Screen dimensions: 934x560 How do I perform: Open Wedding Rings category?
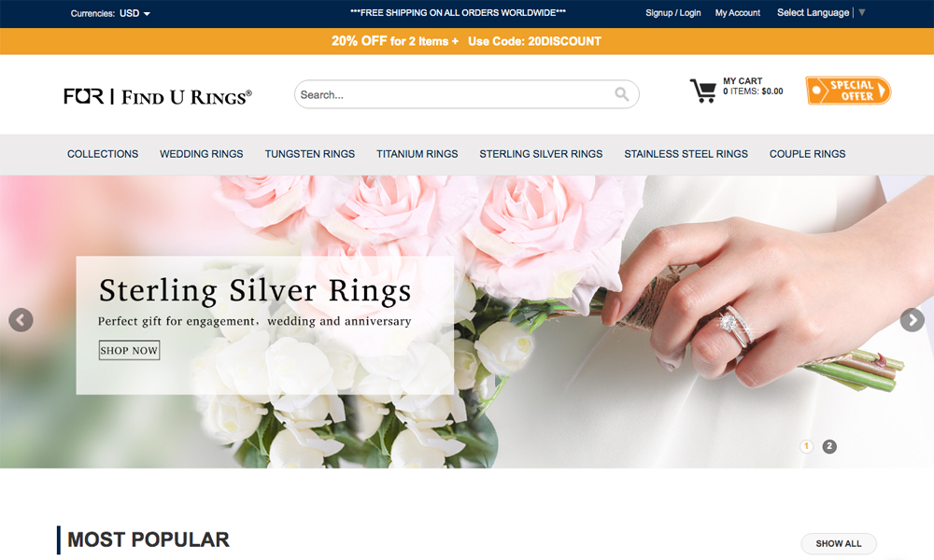202,154
